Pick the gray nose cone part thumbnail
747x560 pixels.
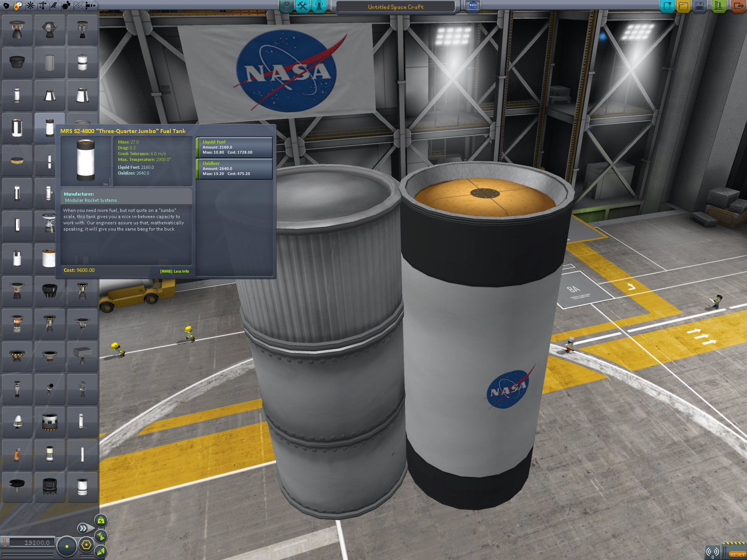click(17, 422)
